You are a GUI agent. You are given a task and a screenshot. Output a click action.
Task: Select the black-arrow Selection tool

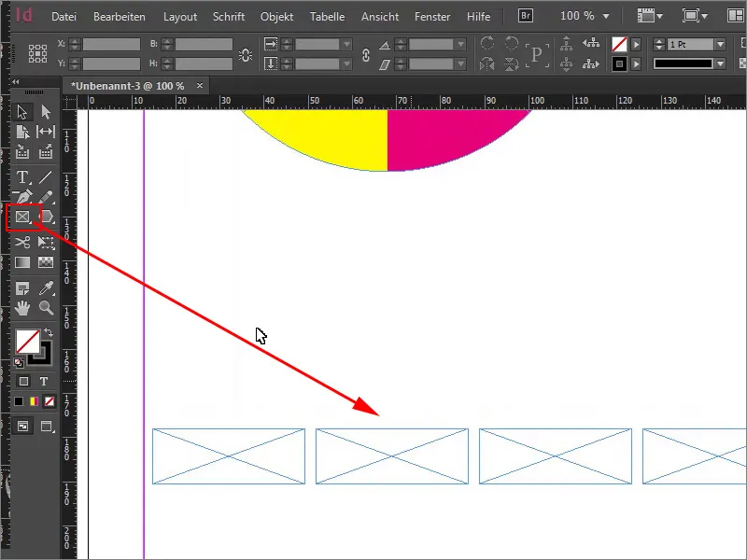(x=21, y=112)
